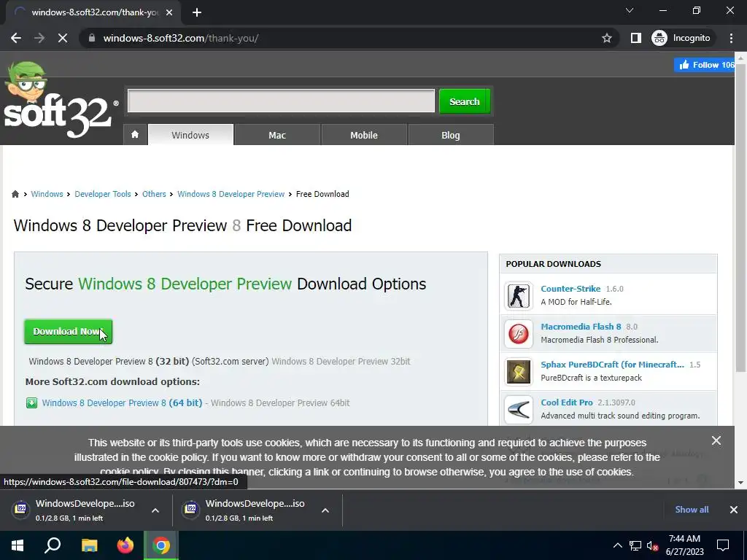Click the green Search button
The width and height of the screenshot is (747, 560).
[465, 101]
